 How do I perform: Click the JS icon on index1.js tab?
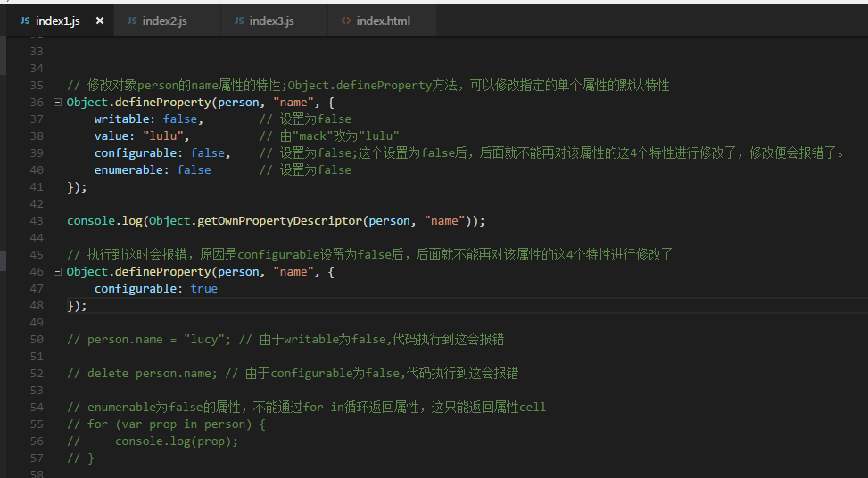point(24,21)
